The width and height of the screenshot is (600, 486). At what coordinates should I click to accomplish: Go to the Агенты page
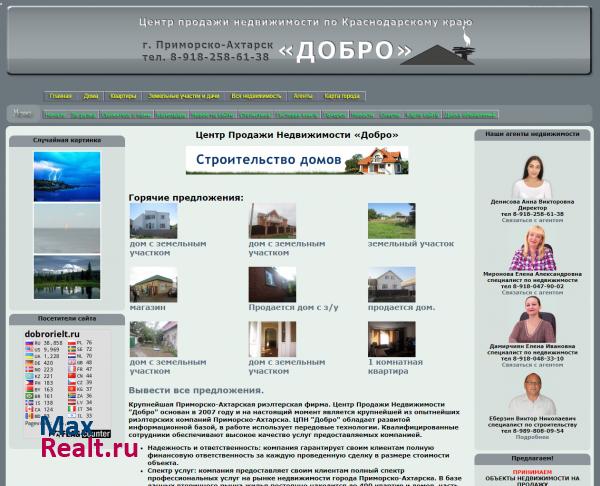(303, 96)
